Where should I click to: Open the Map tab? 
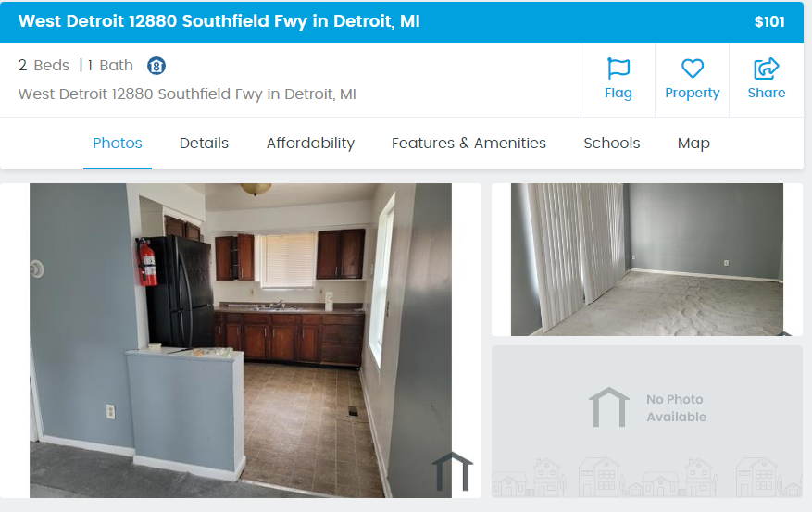[x=693, y=143]
